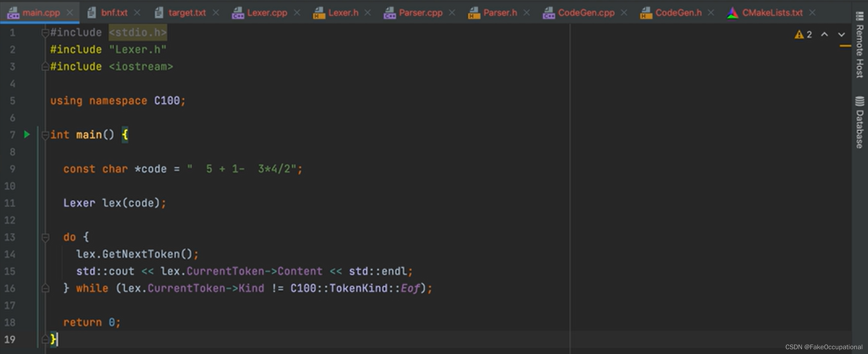
Task: Click line number 9 in gutter
Action: click(x=12, y=169)
